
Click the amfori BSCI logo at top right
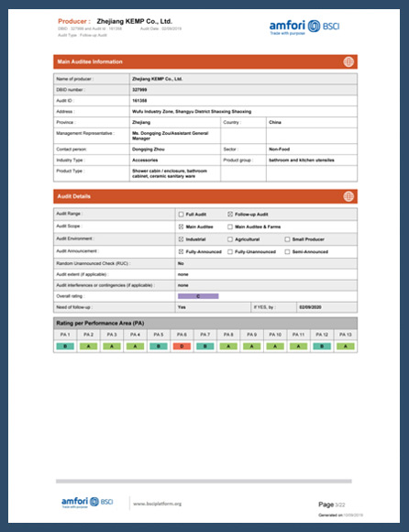click(x=304, y=27)
